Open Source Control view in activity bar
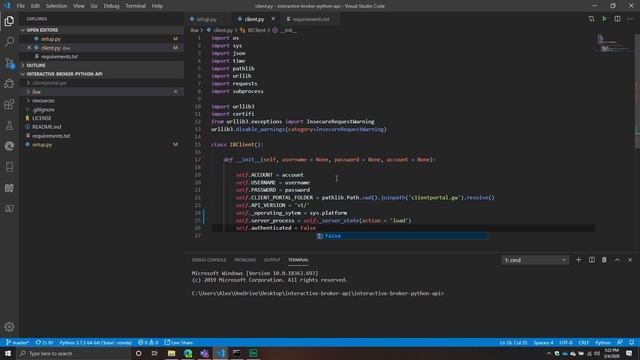Image resolution: width=640 pixels, height=360 pixels. 9,63
